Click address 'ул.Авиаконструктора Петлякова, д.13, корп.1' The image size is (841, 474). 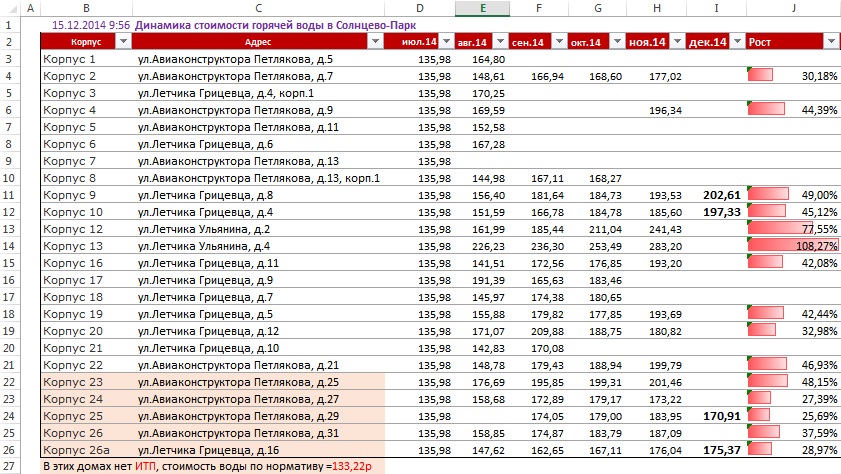click(x=259, y=178)
